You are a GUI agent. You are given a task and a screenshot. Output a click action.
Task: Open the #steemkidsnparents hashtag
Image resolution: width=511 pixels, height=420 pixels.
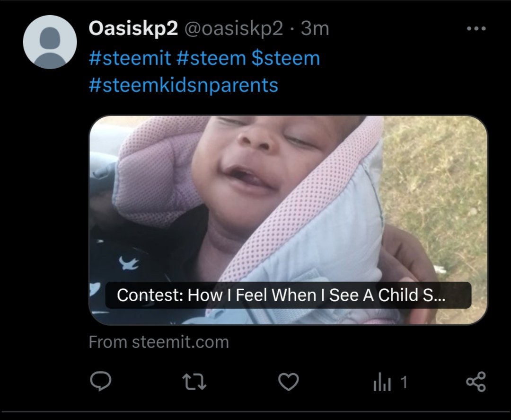click(184, 85)
